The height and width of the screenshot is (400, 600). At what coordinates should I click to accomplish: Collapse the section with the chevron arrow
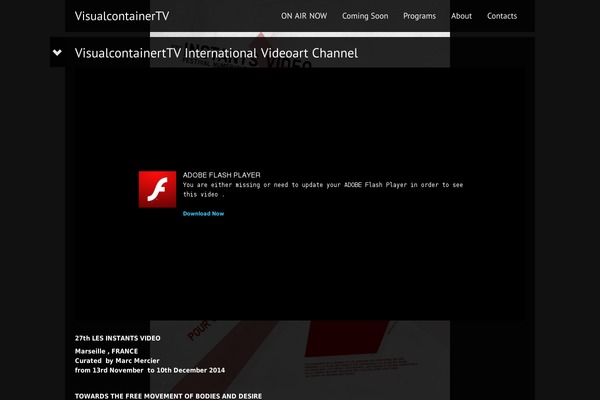tap(57, 52)
